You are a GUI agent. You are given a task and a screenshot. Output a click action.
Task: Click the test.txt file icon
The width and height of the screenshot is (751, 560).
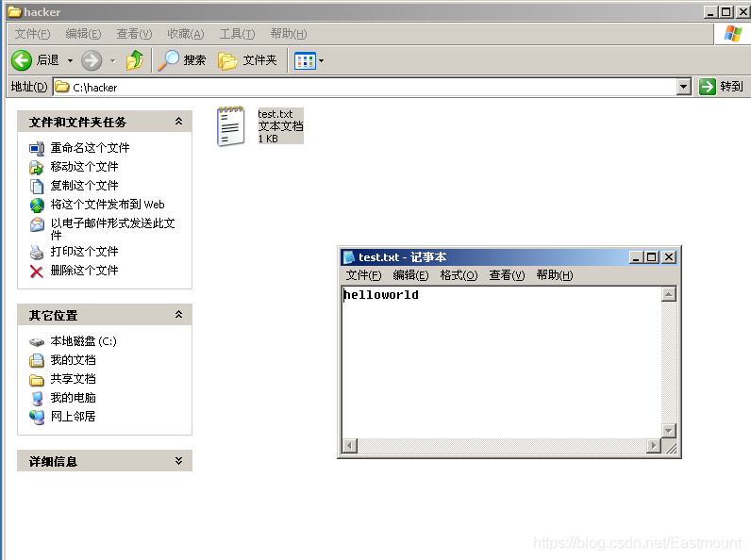coord(230,126)
